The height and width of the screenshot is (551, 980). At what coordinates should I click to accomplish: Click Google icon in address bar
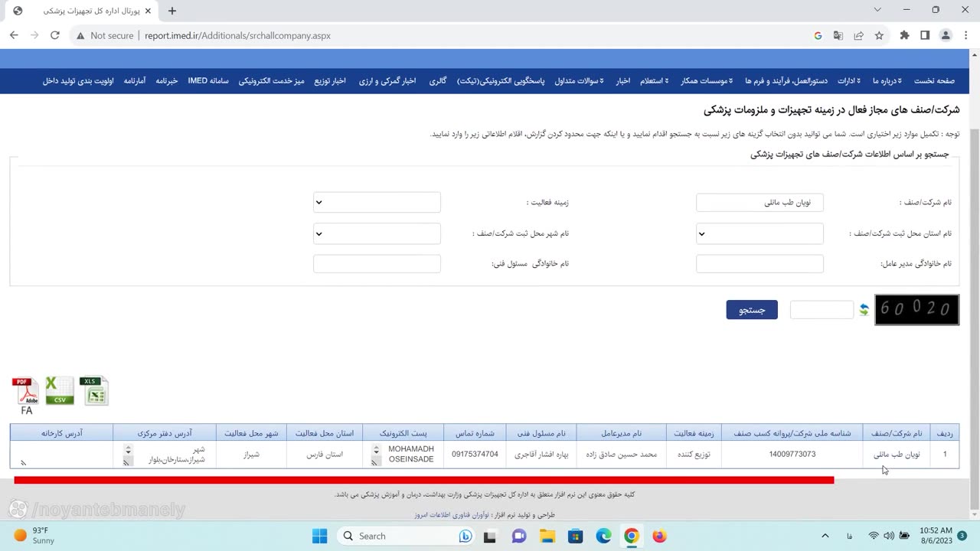pos(818,35)
